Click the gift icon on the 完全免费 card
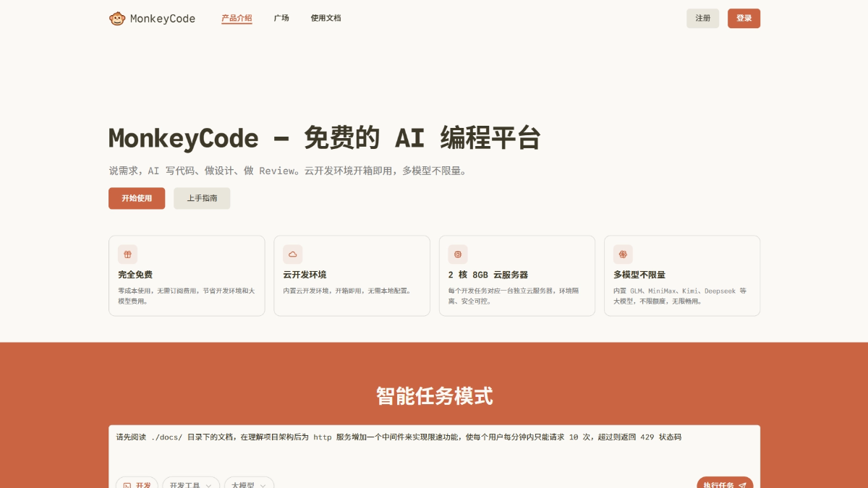The height and width of the screenshot is (488, 868). [127, 254]
